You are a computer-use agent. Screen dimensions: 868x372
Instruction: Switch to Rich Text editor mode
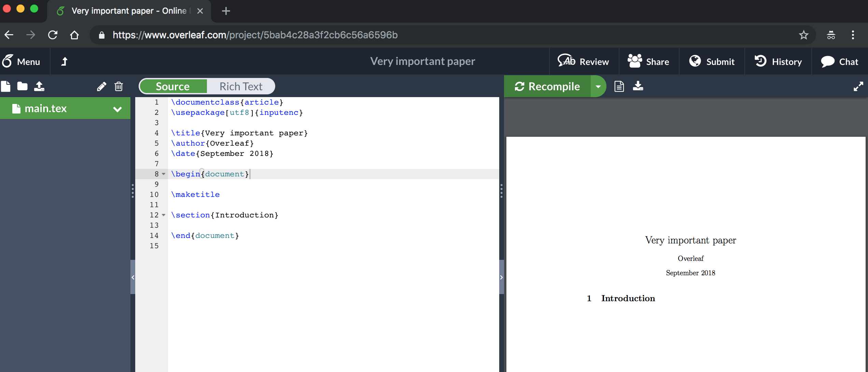pos(241,86)
